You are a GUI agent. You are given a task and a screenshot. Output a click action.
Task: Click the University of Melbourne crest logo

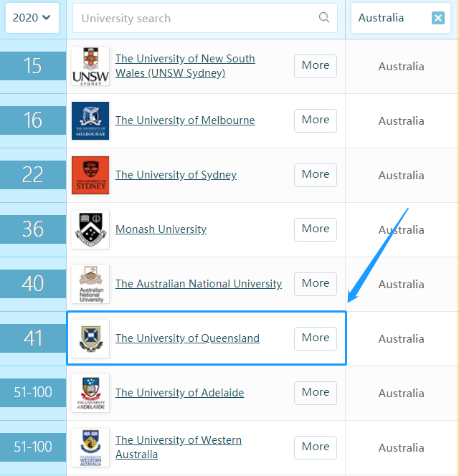[90, 120]
